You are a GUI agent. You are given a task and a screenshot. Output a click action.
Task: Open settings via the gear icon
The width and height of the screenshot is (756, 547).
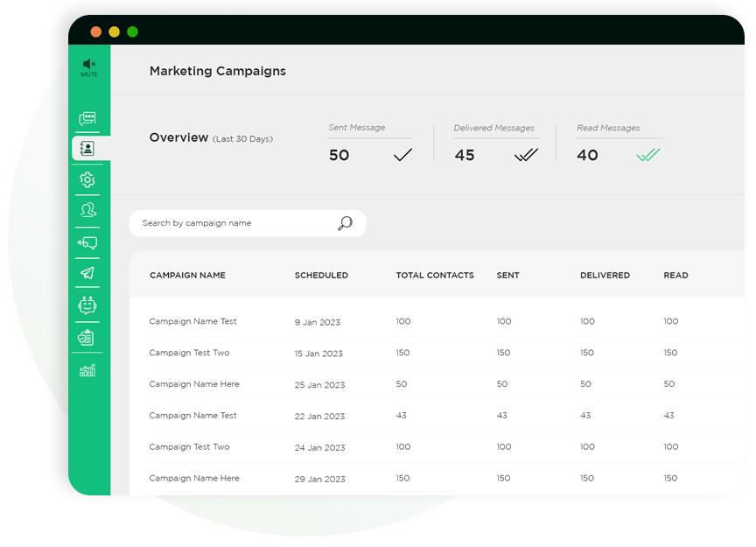tap(87, 180)
